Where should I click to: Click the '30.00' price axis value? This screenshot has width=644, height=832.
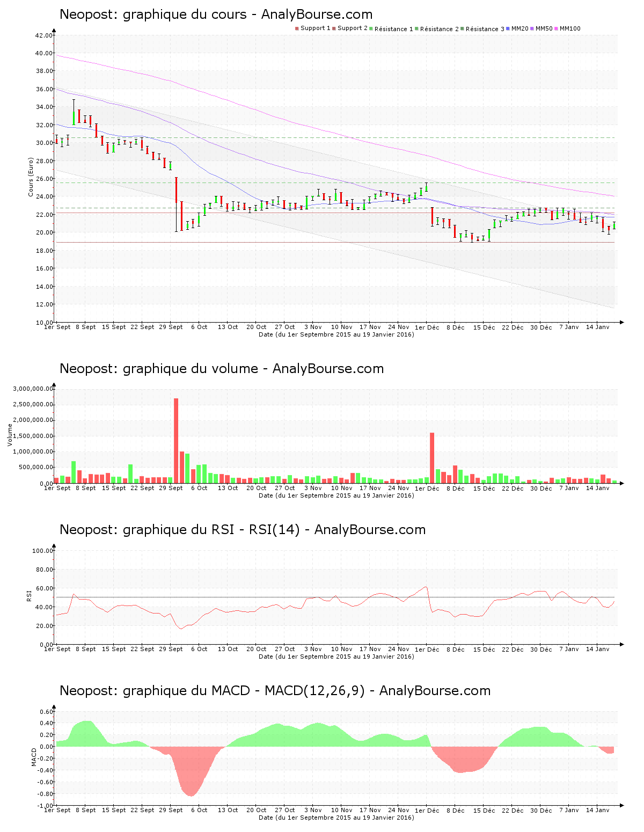[44, 143]
